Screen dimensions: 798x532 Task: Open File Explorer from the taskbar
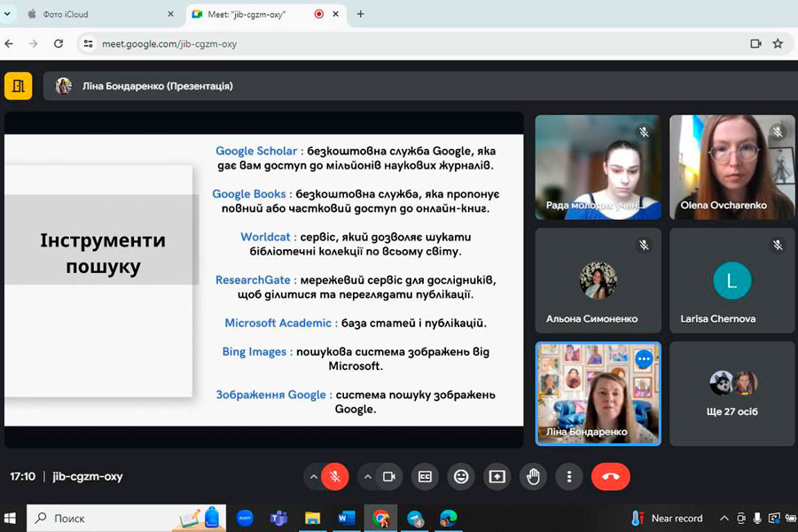coord(312,518)
